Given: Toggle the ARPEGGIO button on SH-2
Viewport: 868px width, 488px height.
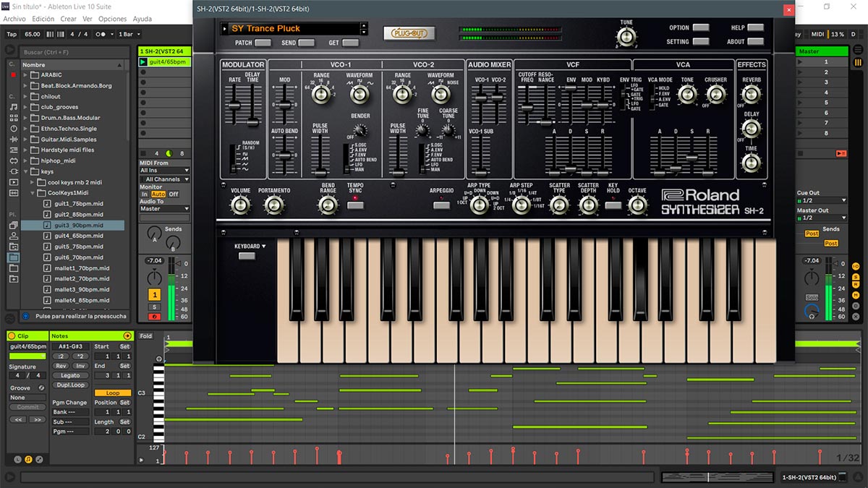Looking at the screenshot, I should pyautogui.click(x=441, y=205).
